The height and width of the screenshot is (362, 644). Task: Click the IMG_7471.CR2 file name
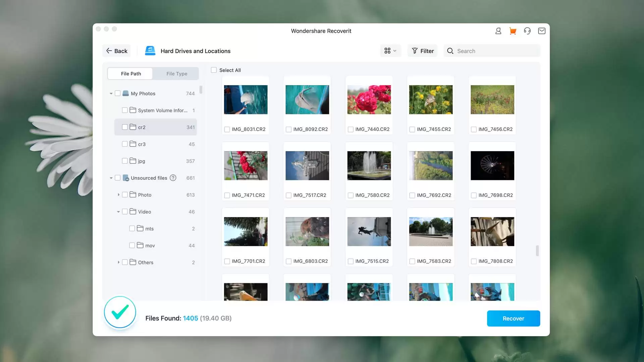coord(248,195)
